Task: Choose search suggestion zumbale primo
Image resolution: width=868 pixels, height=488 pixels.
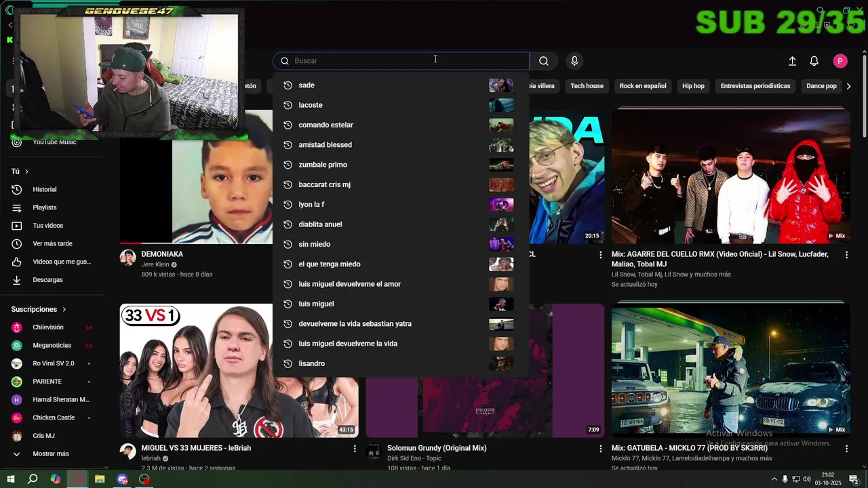Action: [x=400, y=165]
